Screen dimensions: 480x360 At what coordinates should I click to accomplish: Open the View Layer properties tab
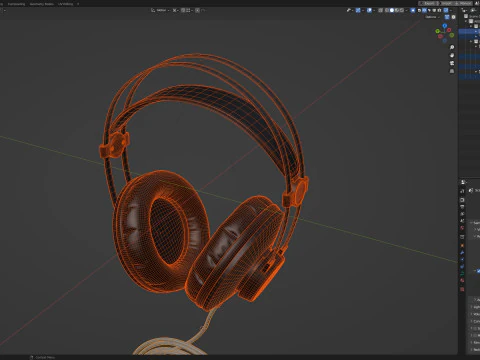coord(462,214)
